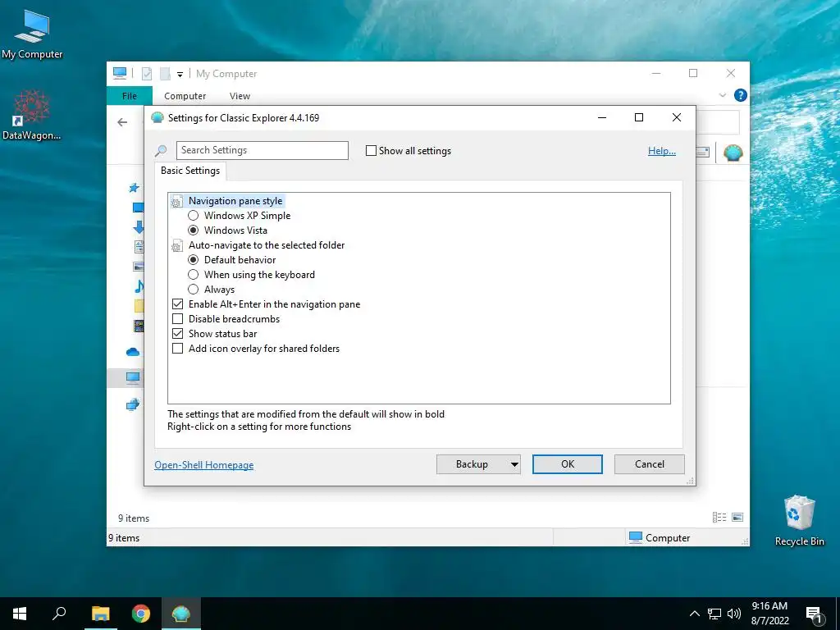Viewport: 840px width, 630px height.
Task: Show hidden system tray icons
Action: (x=694, y=614)
